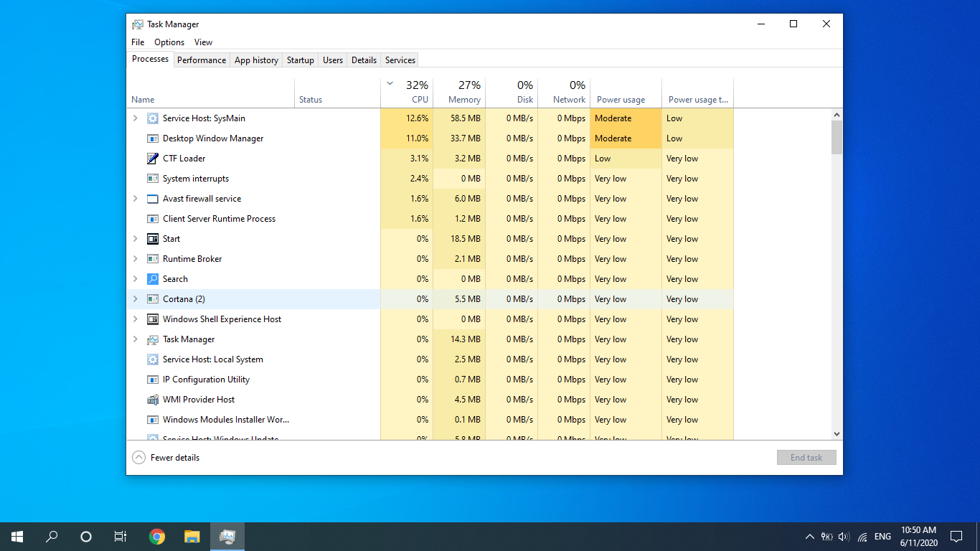Switch to the Details tab

[364, 60]
